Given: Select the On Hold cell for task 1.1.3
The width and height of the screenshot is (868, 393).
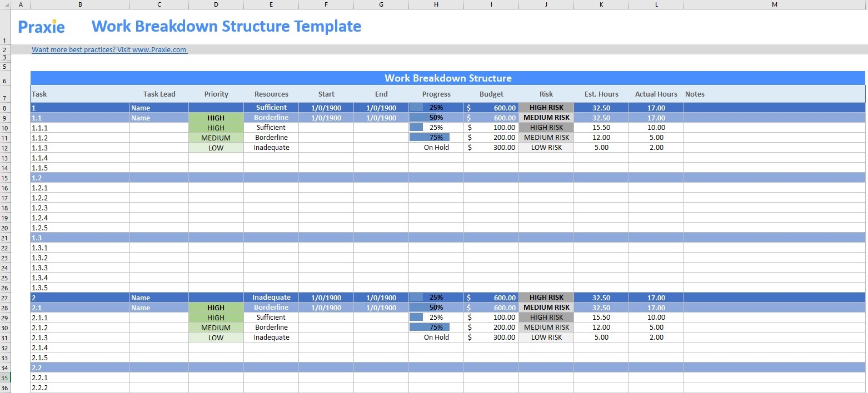Looking at the screenshot, I should (436, 147).
